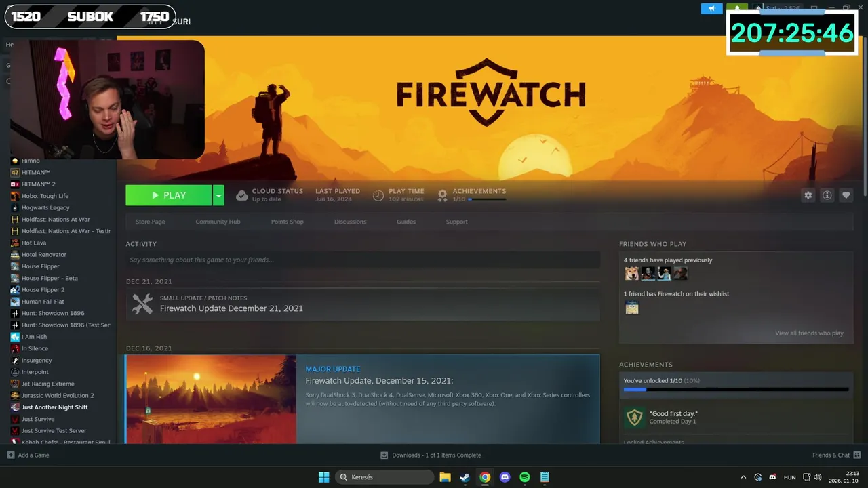Open Chrome from taskbar
Image resolution: width=868 pixels, height=488 pixels.
click(485, 477)
